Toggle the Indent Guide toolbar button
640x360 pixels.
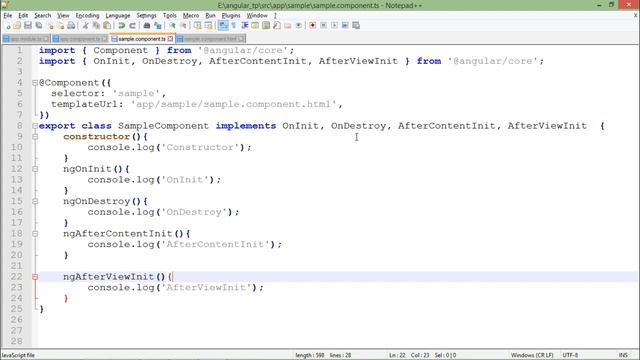(244, 25)
